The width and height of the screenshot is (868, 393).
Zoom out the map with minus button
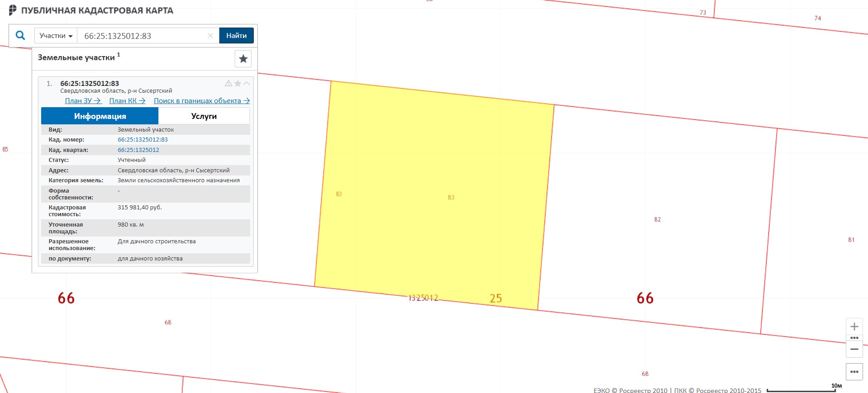click(x=854, y=349)
